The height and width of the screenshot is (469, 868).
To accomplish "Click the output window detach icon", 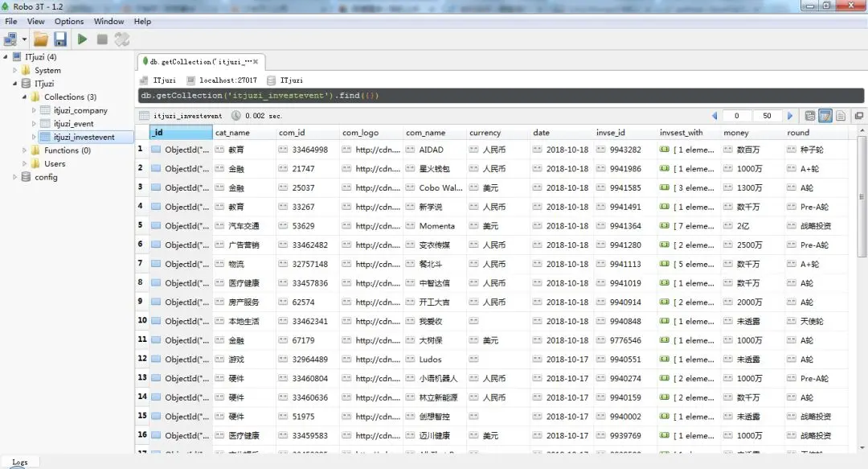I will click(858, 116).
